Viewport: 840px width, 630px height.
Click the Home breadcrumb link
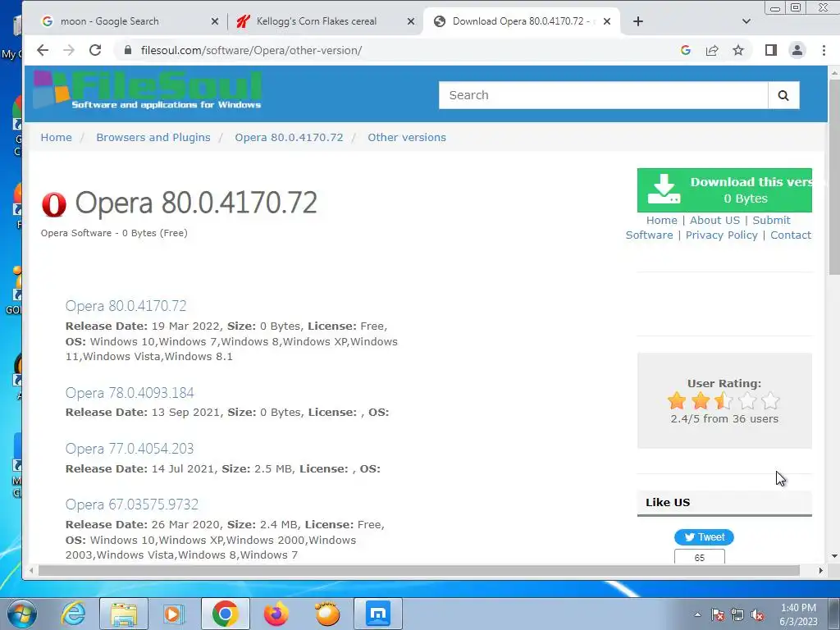click(x=57, y=137)
